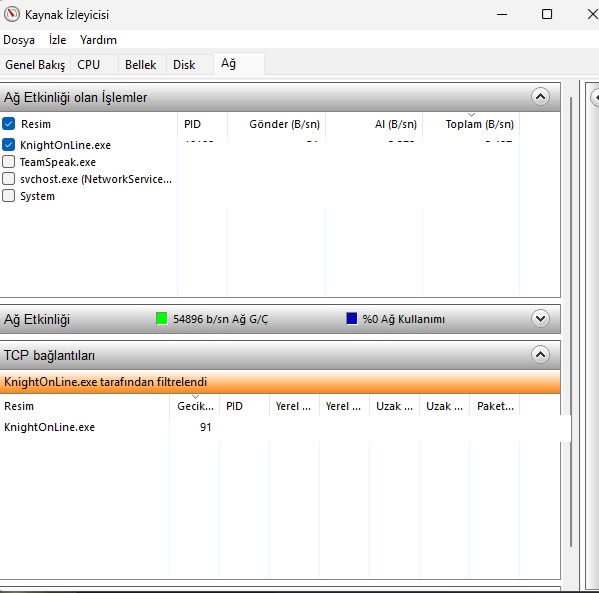Sort TCP connections by Gecik... column
599x593 pixels.
pos(195,406)
